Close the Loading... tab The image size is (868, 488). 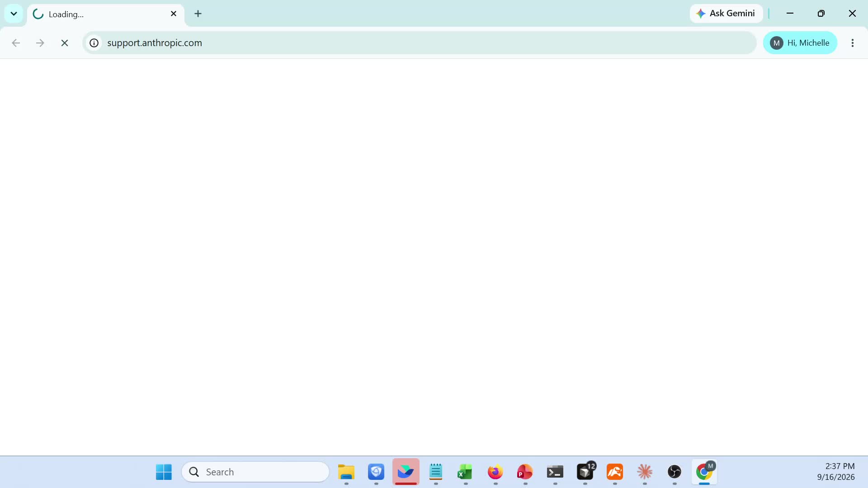pyautogui.click(x=174, y=14)
